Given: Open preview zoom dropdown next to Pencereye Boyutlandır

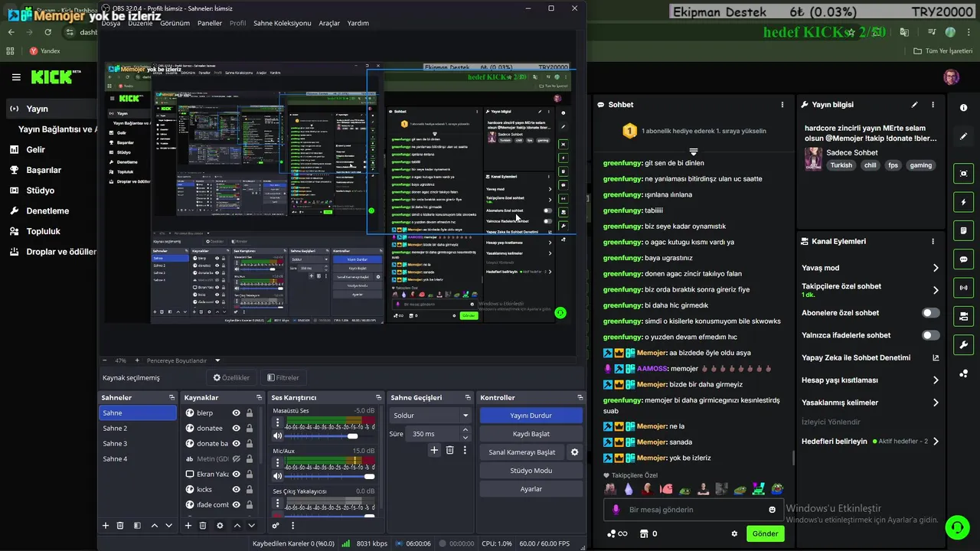Looking at the screenshot, I should click(217, 360).
